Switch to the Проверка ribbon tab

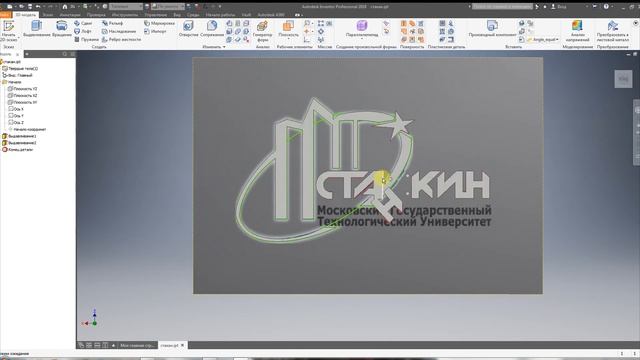[x=96, y=15]
